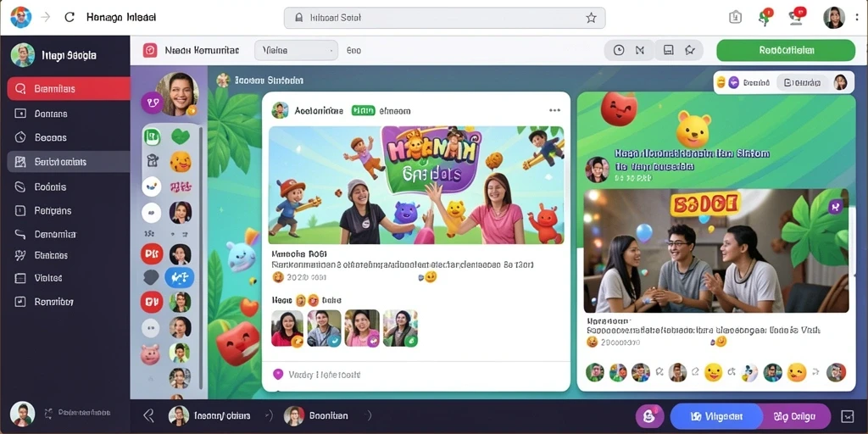The image size is (868, 434).
Task: Open the dropdown box in the top toolbar
Action: coord(296,50)
